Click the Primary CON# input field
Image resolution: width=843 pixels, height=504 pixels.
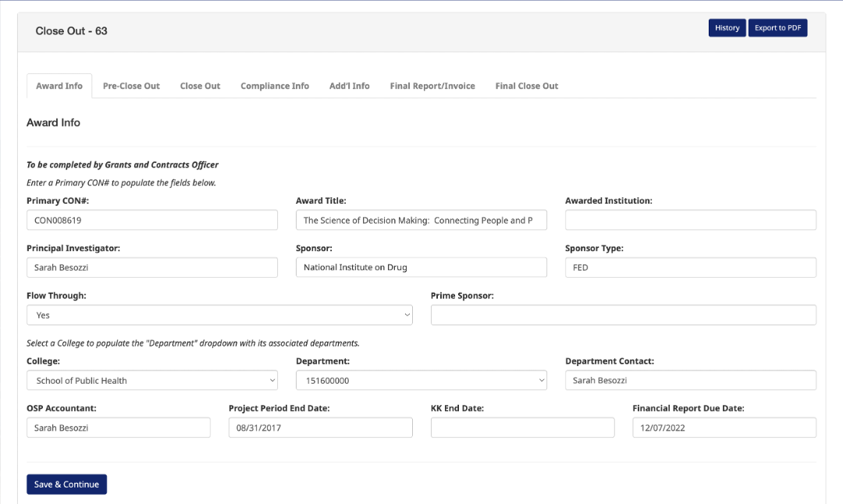[152, 221]
